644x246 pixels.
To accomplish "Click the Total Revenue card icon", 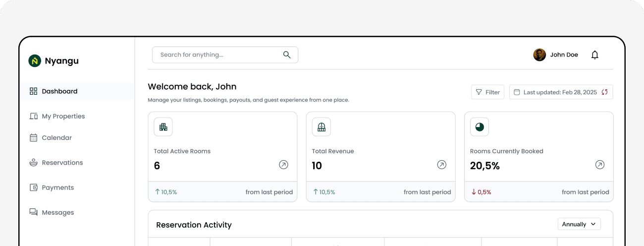I will click(x=322, y=127).
